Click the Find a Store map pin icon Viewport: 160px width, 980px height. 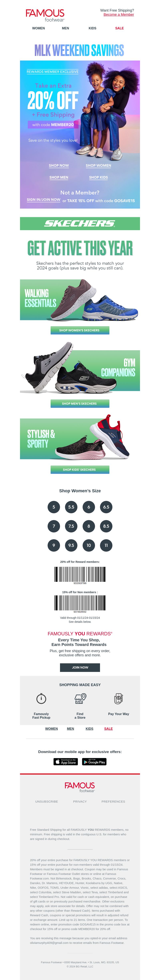[80, 698]
